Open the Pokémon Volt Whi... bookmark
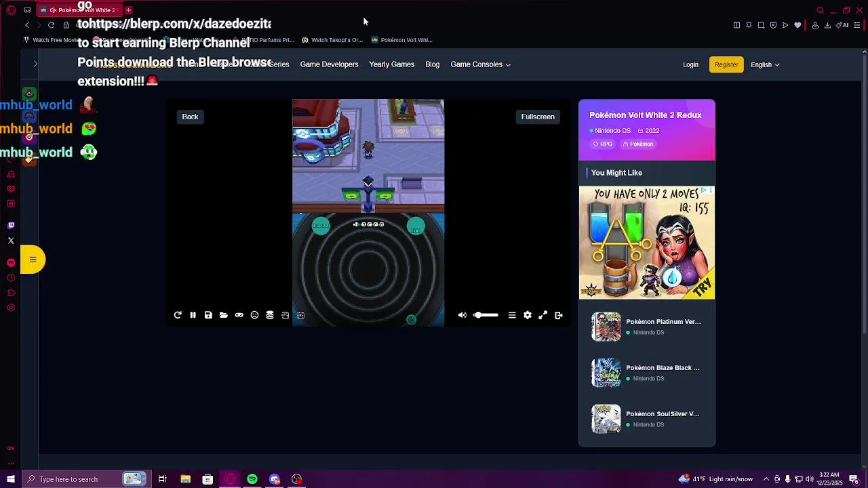The image size is (868, 488). (x=401, y=40)
